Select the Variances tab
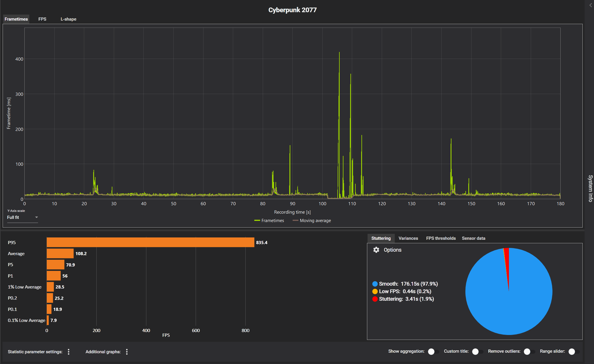Image resolution: width=594 pixels, height=364 pixels. (408, 238)
